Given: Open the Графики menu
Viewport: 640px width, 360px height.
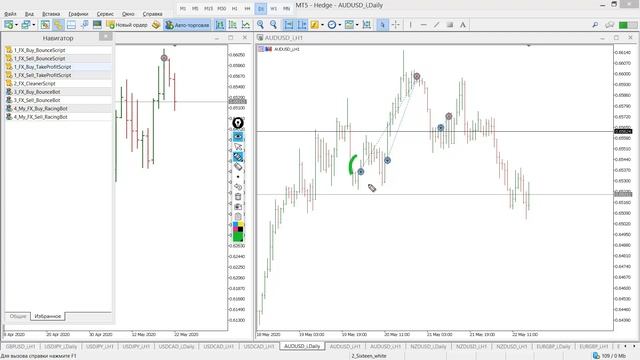Looking at the screenshot, I should click(78, 14).
